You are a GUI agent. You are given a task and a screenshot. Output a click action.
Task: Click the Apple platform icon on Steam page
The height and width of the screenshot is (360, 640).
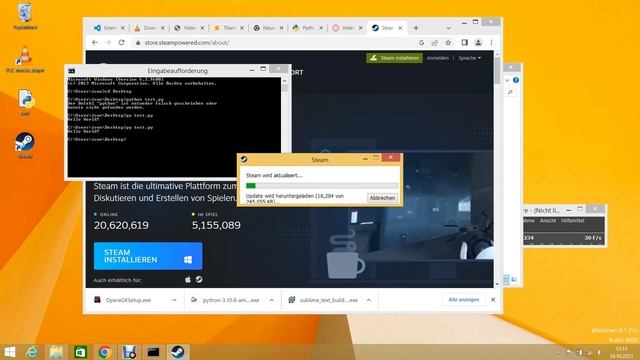tap(188, 280)
